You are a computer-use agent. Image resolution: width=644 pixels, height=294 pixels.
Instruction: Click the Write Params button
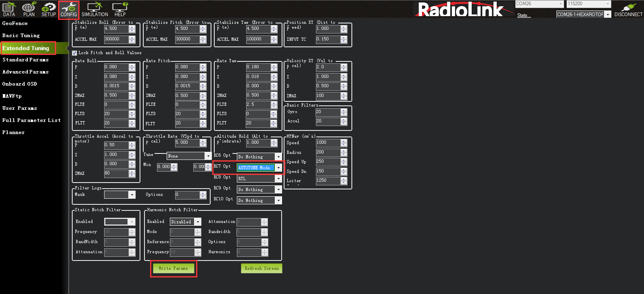point(173,268)
